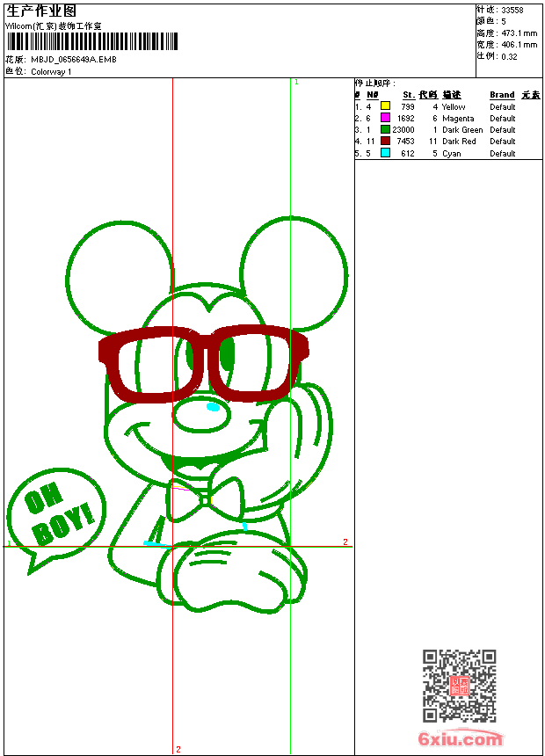Click the 'Yellow' description text
Screen dimensions: 545x756
coord(454,107)
